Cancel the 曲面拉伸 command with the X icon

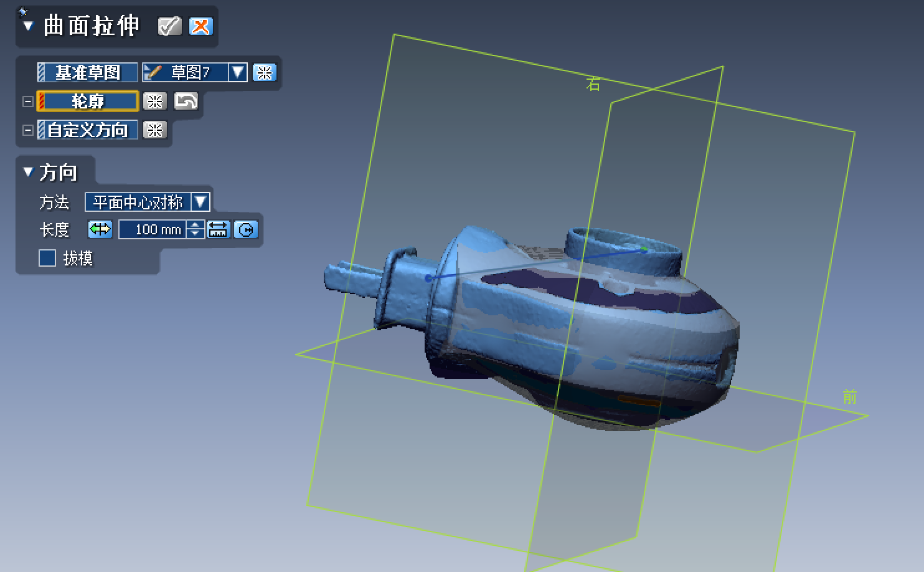(200, 26)
